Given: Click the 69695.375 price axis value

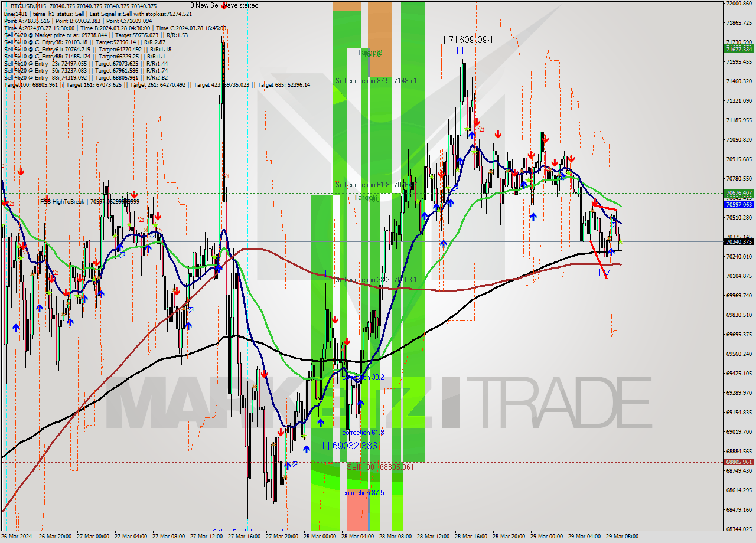Looking at the screenshot, I should [738, 334].
